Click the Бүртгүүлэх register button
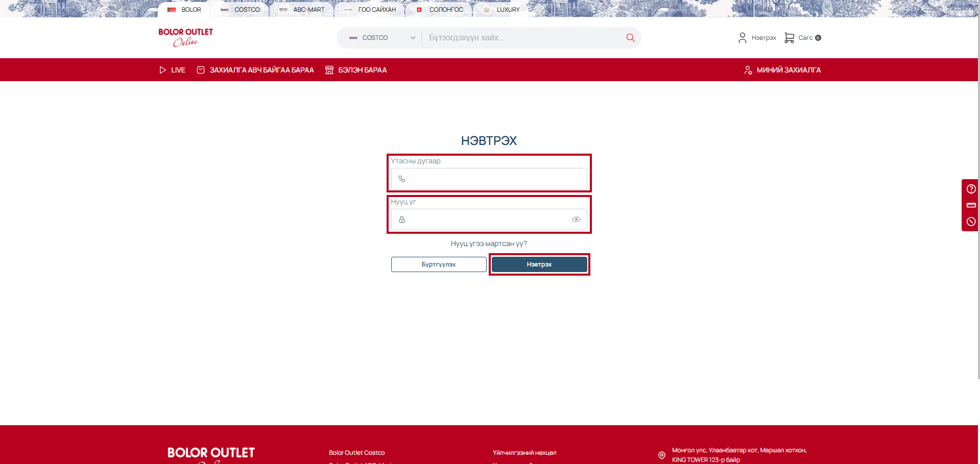Screen dimensions: 980x464 point(439,264)
